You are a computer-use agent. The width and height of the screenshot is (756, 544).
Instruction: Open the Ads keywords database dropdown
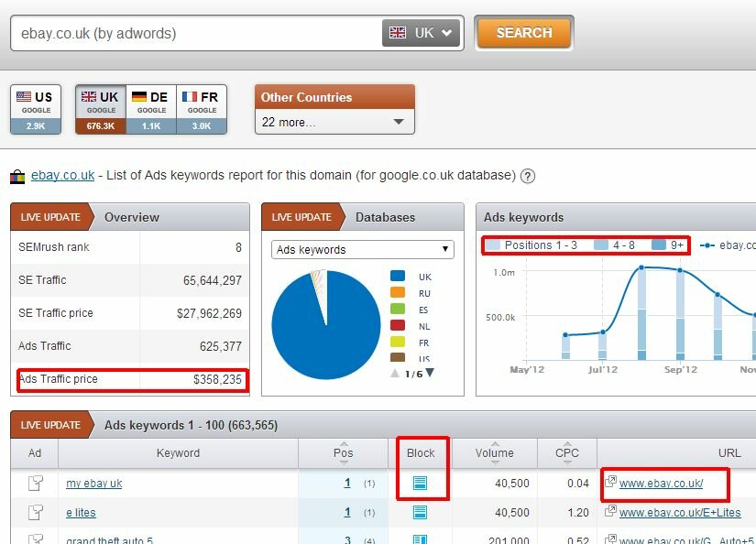[x=364, y=249]
